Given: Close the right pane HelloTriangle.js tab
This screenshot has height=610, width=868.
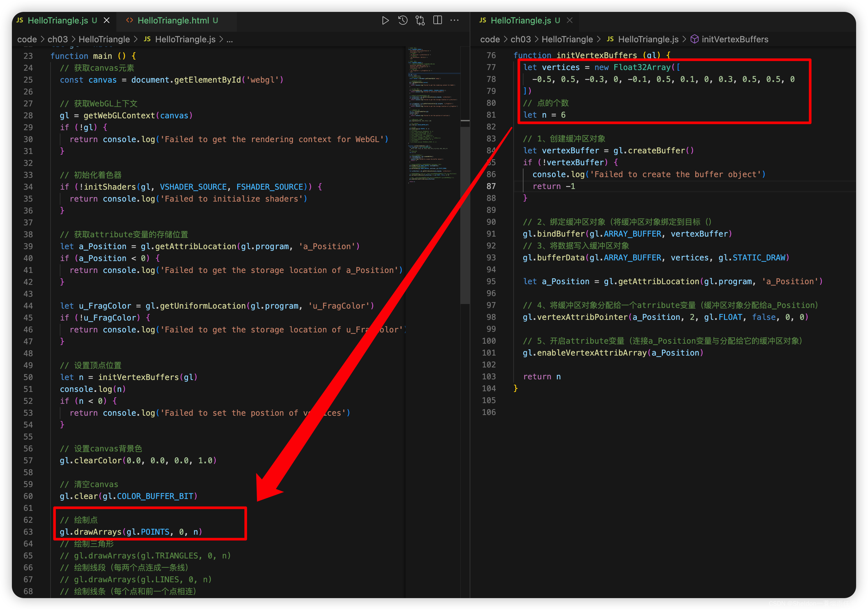Looking at the screenshot, I should (570, 20).
